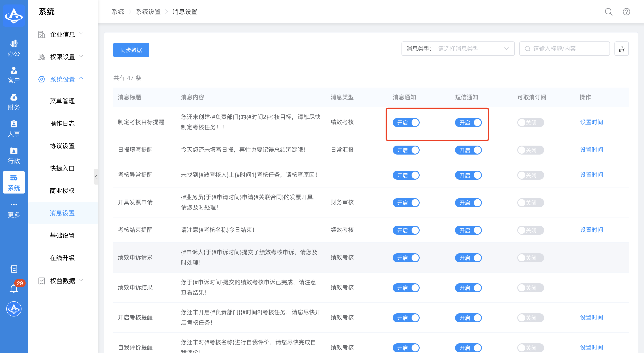Click the clear-filter icon button beside search box
This screenshot has width=644, height=353.
(621, 49)
